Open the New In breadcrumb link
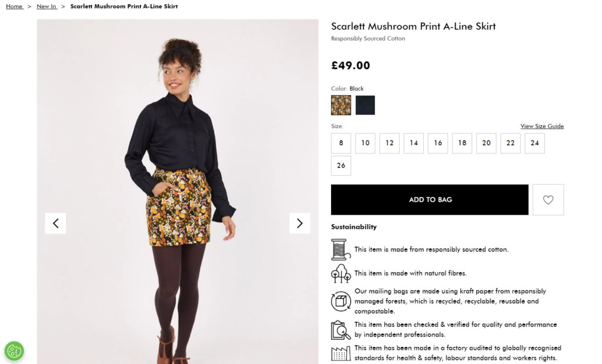Image resolution: width=602 pixels, height=364 pixels. [x=46, y=6]
